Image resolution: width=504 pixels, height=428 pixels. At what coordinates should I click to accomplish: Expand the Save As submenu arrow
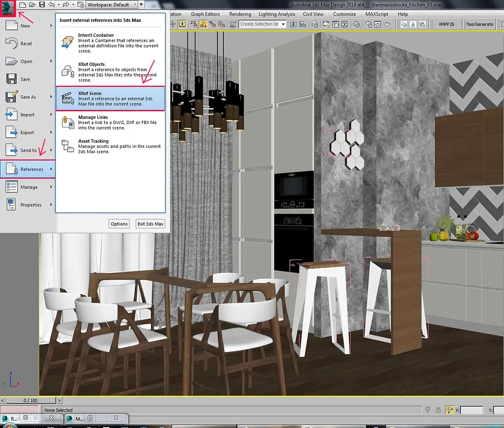coord(51,97)
